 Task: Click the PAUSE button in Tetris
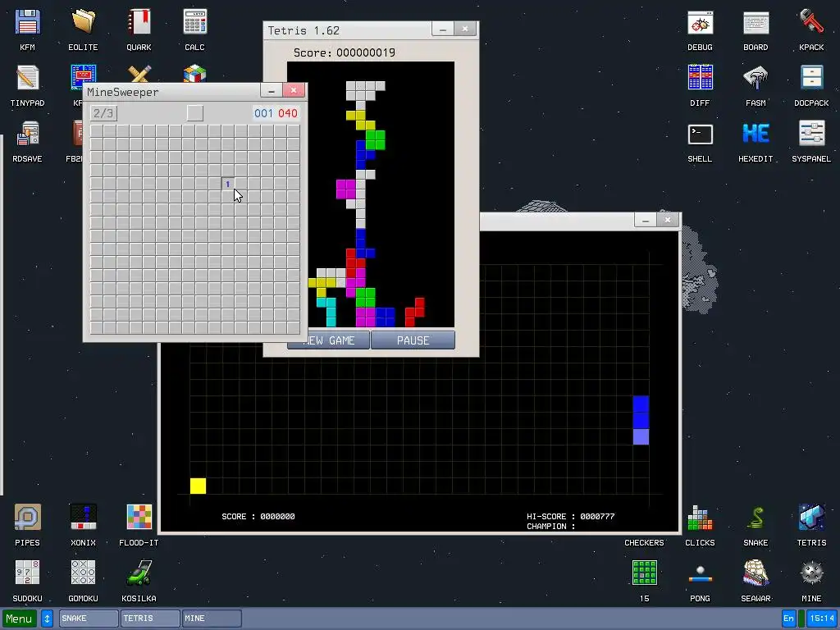(x=413, y=340)
